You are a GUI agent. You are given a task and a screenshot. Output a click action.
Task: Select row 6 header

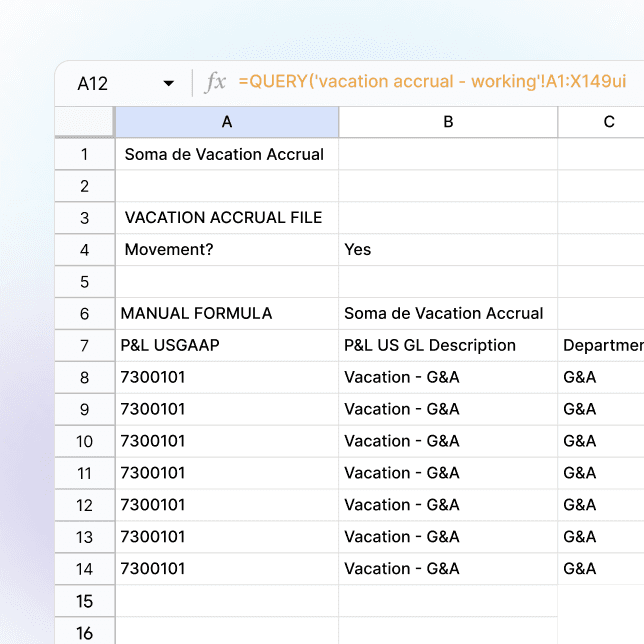[84, 314]
